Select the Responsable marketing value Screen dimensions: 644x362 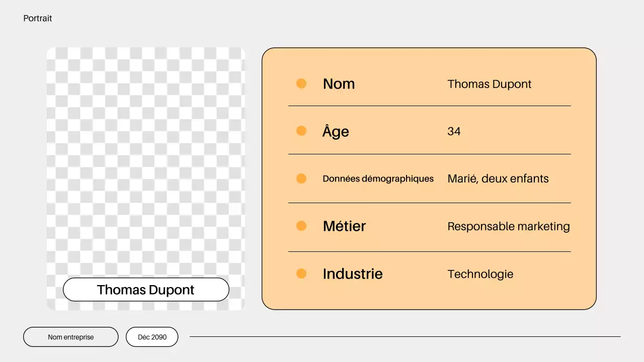508,226
